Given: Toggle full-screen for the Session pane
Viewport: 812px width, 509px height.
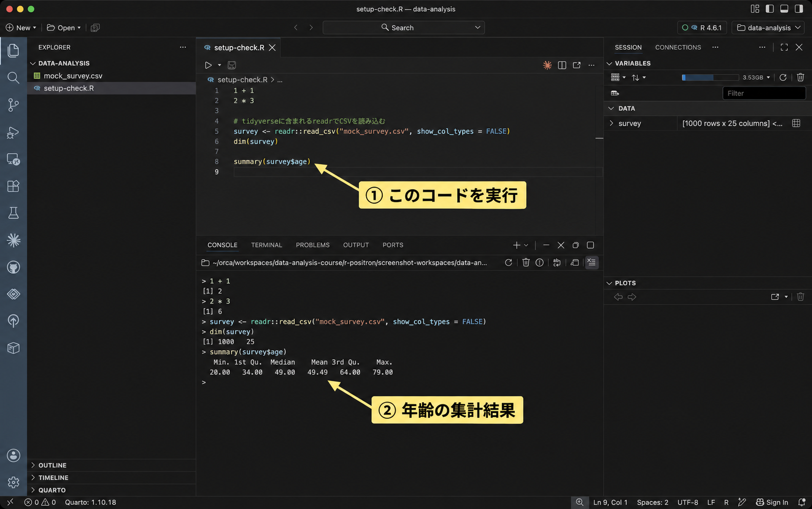Looking at the screenshot, I should [x=784, y=47].
